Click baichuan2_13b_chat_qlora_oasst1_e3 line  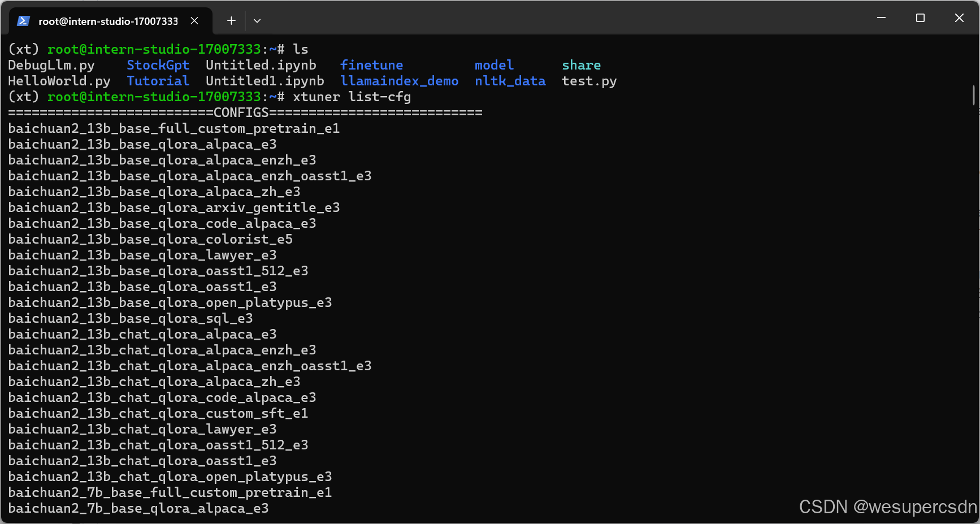point(142,461)
